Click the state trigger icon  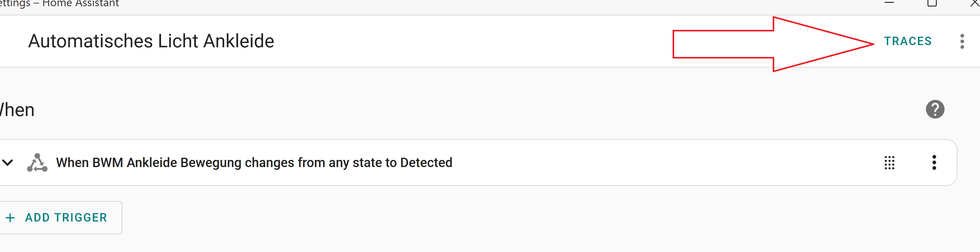[37, 162]
